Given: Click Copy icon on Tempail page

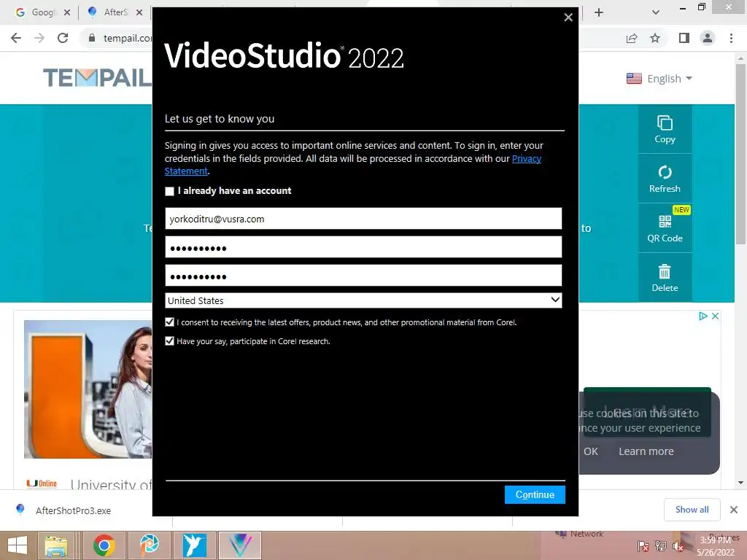Looking at the screenshot, I should pos(665,129).
